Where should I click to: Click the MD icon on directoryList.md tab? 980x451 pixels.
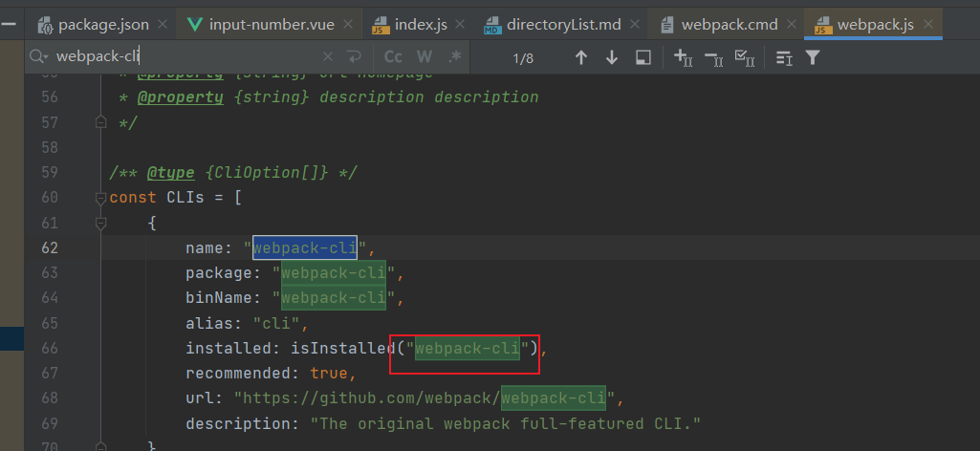point(492,26)
